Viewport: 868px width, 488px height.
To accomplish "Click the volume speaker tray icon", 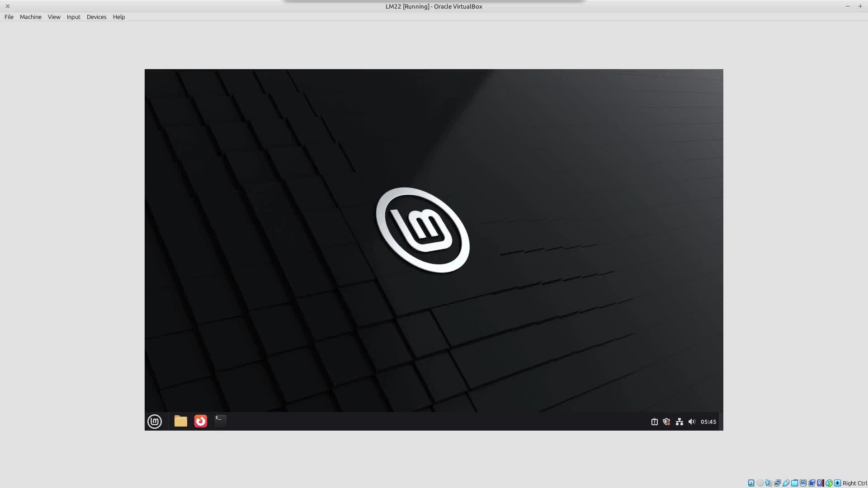I will (692, 422).
